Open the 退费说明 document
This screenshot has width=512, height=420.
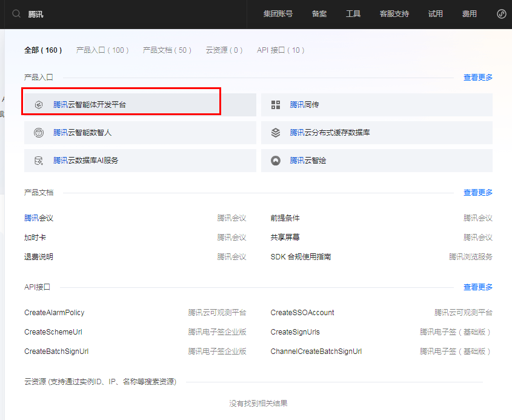click(39, 257)
